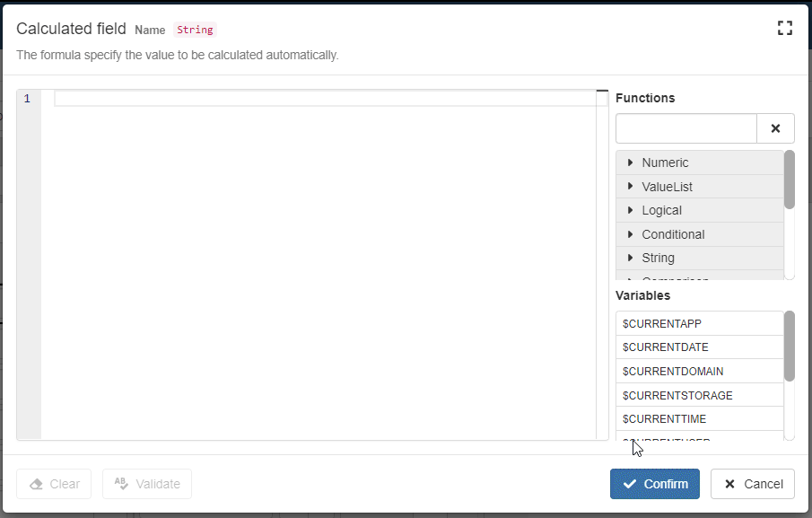Image resolution: width=812 pixels, height=518 pixels.
Task: Click into the formula editor line 1
Action: [x=323, y=99]
